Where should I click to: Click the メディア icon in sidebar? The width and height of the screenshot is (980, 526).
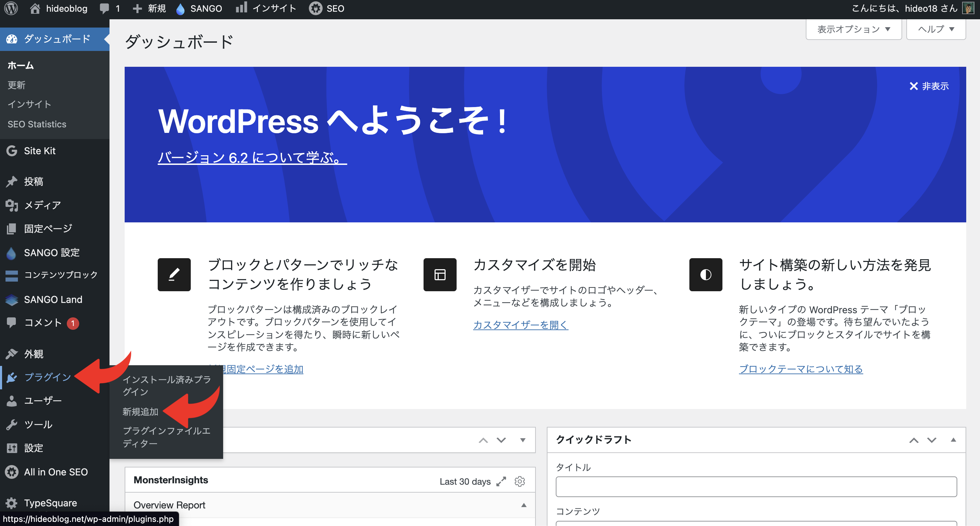12,206
